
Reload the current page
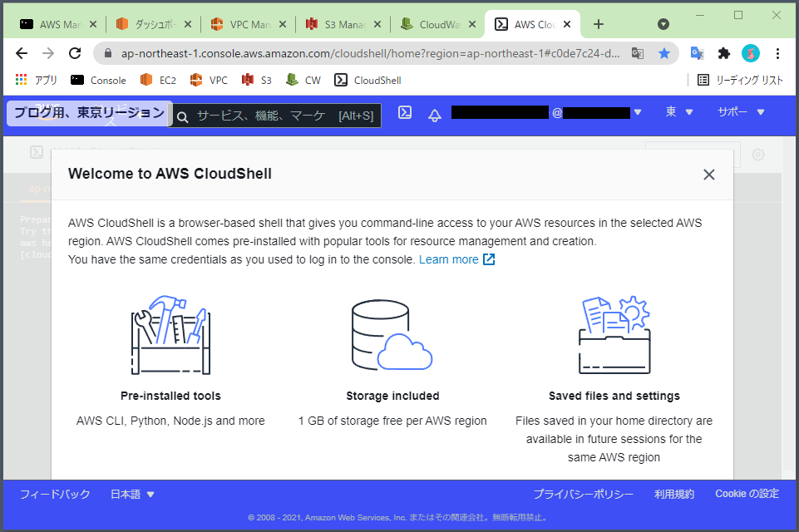(75, 53)
